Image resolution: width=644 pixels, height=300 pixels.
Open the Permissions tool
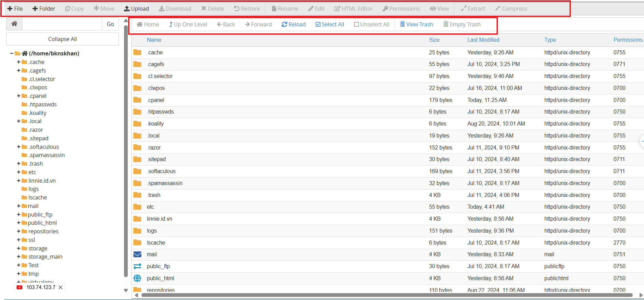(401, 9)
